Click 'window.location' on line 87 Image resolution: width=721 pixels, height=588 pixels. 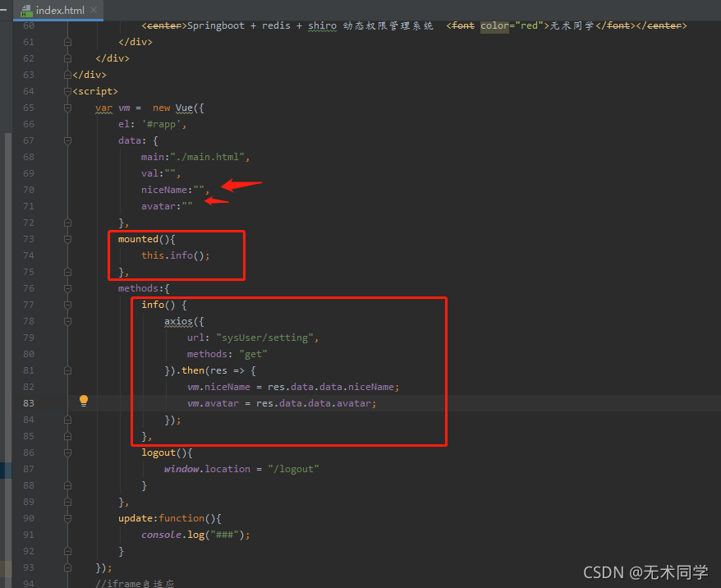tap(208, 470)
